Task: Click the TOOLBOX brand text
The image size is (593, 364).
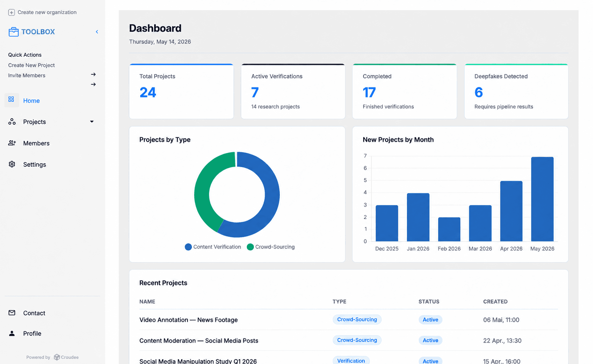Action: 38,32
